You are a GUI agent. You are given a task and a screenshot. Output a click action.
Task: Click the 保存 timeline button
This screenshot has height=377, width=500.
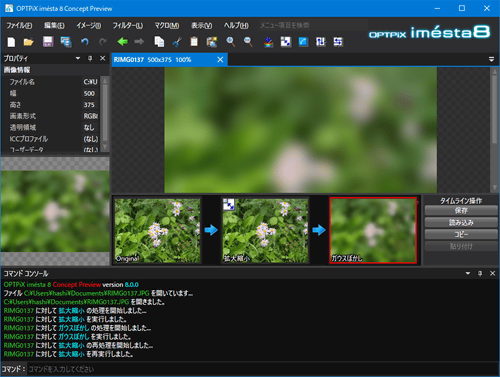click(461, 210)
